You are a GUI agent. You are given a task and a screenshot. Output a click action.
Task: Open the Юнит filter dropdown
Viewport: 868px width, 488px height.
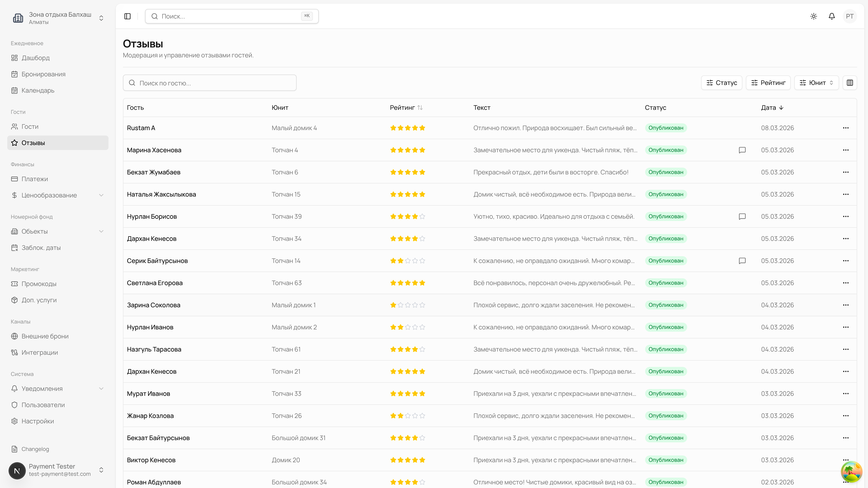(x=816, y=82)
